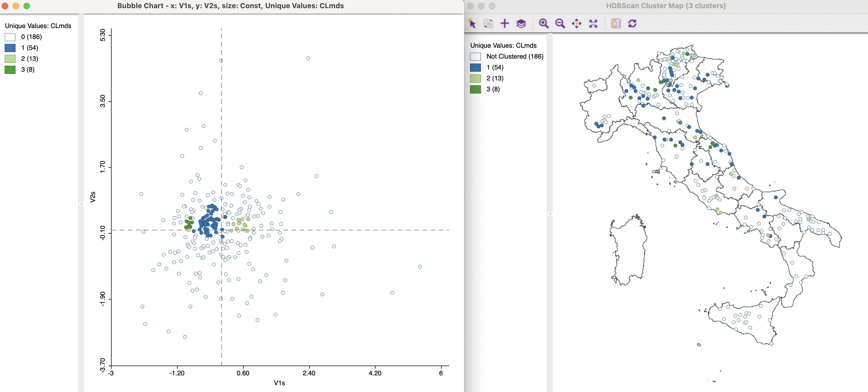Click map legend label 'Not Clustered (186)'

[515, 56]
